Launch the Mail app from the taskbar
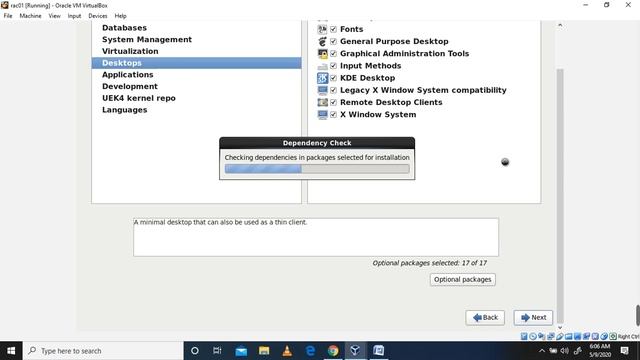The width and height of the screenshot is (640, 360). (241, 351)
